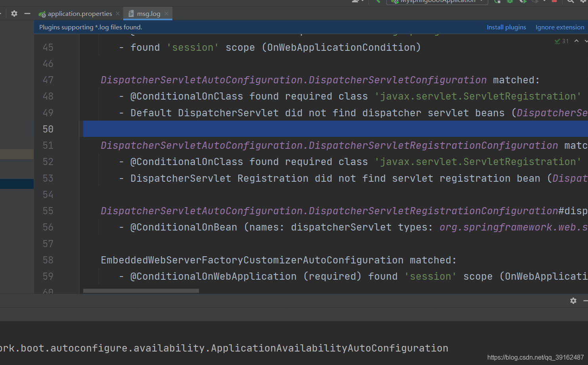
Task: Stop the running application with the red square
Action: click(x=554, y=1)
